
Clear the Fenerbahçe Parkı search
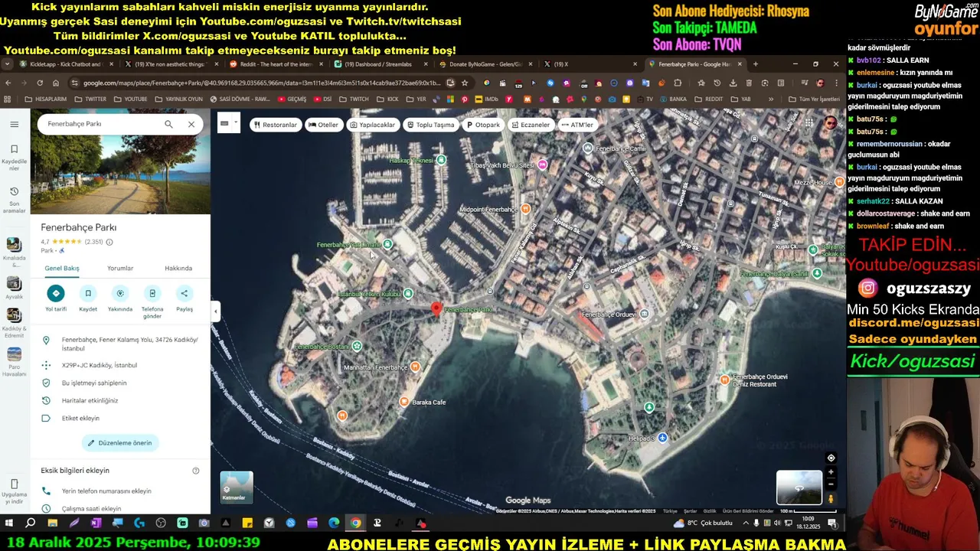pos(191,124)
